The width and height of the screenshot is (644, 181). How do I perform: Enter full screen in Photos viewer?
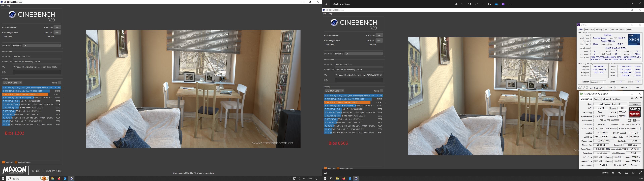click(640, 173)
